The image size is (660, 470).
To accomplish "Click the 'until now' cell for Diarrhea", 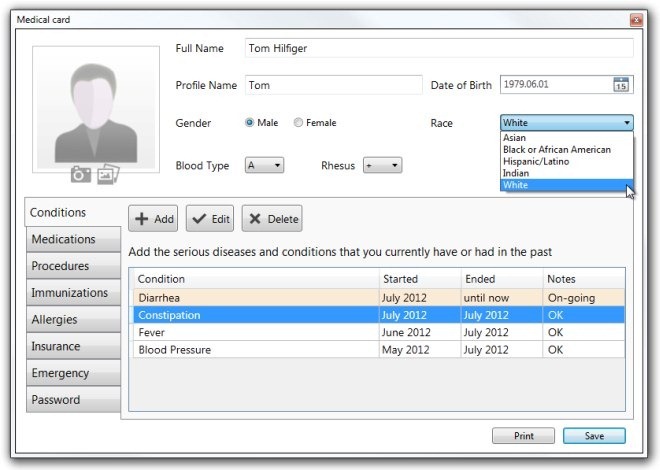I will pos(502,298).
